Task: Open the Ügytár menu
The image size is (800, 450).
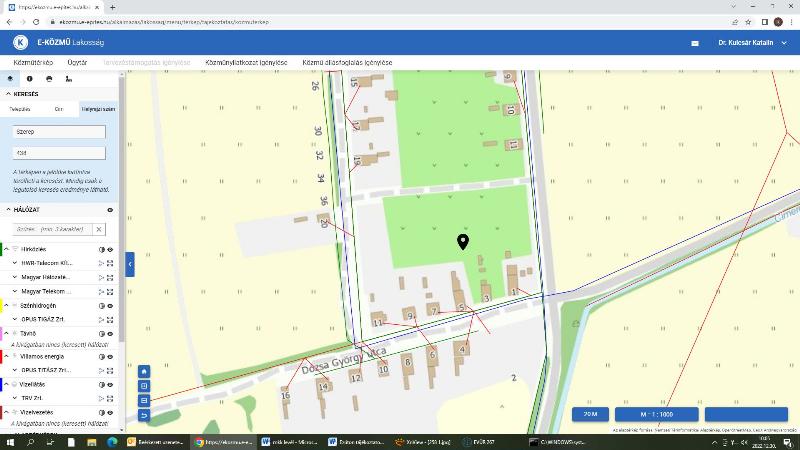Action: click(x=77, y=62)
